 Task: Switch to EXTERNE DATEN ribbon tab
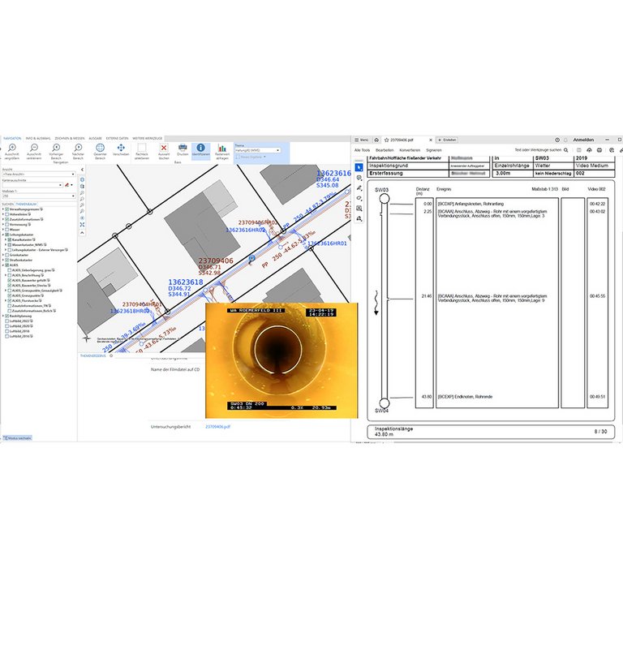[x=118, y=139]
